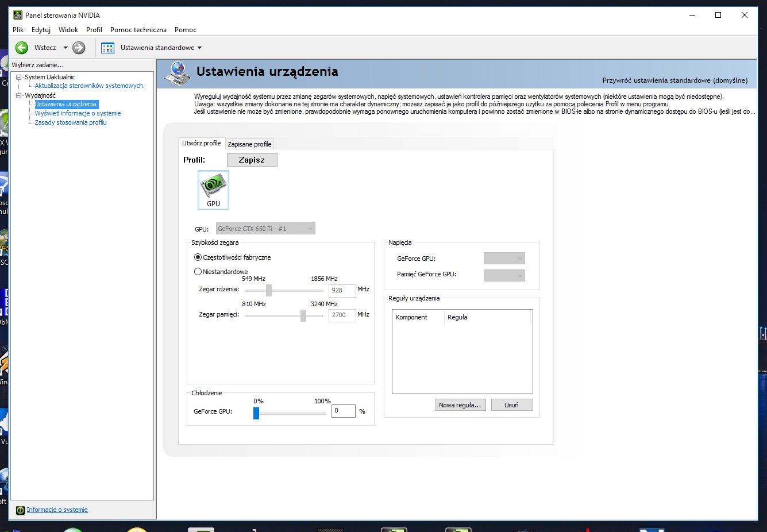Select Niestandardowe radio button
The image size is (767, 532).
click(x=198, y=272)
